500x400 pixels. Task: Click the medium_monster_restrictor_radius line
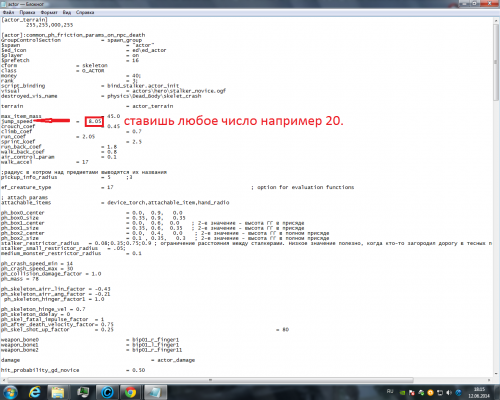pos(71,254)
